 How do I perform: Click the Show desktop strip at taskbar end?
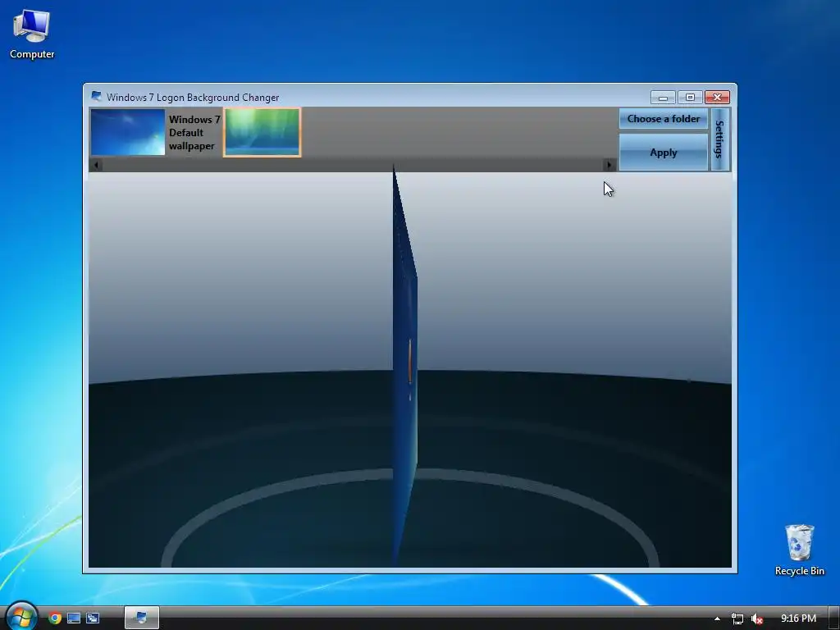[x=834, y=619]
